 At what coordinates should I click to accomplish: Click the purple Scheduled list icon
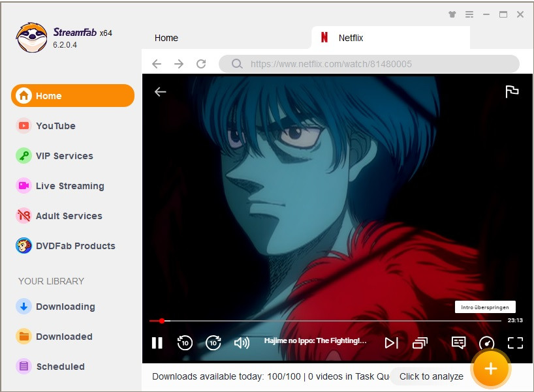pyautogui.click(x=24, y=367)
